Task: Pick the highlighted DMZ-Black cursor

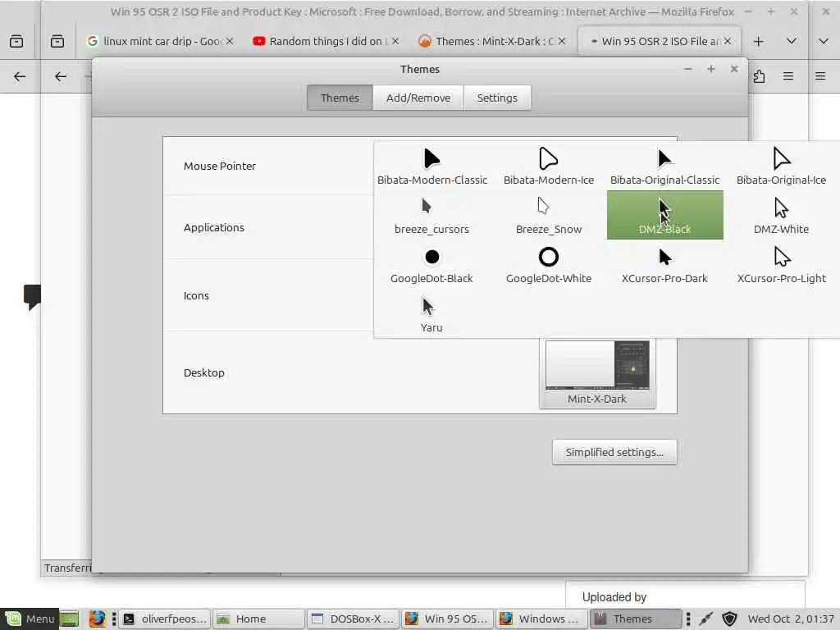Action: (664, 216)
